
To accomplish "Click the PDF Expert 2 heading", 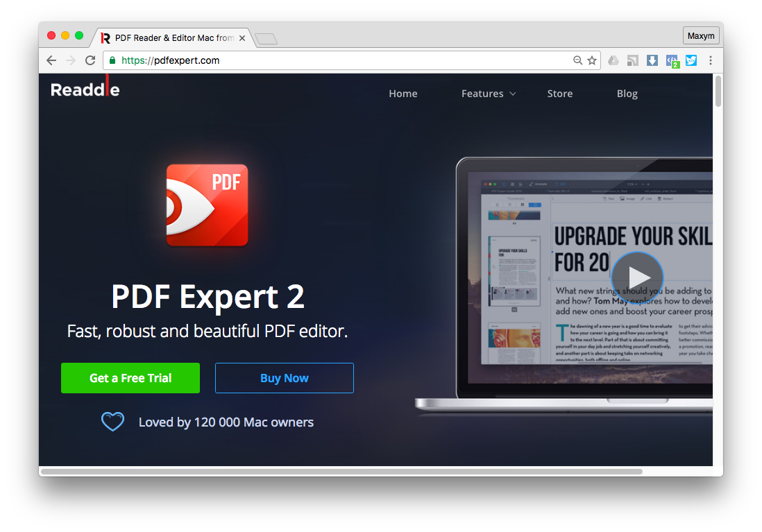I will [x=208, y=296].
